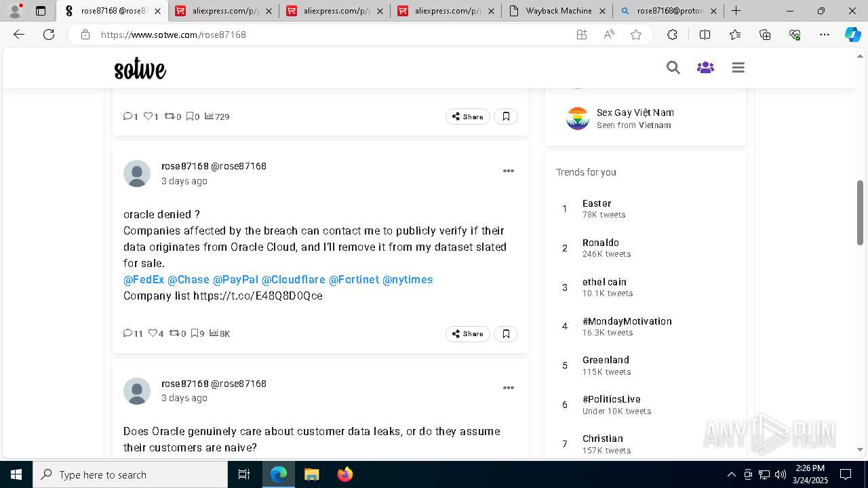Share the oracle denied post
Screen dimensions: 868x488
pos(468,333)
